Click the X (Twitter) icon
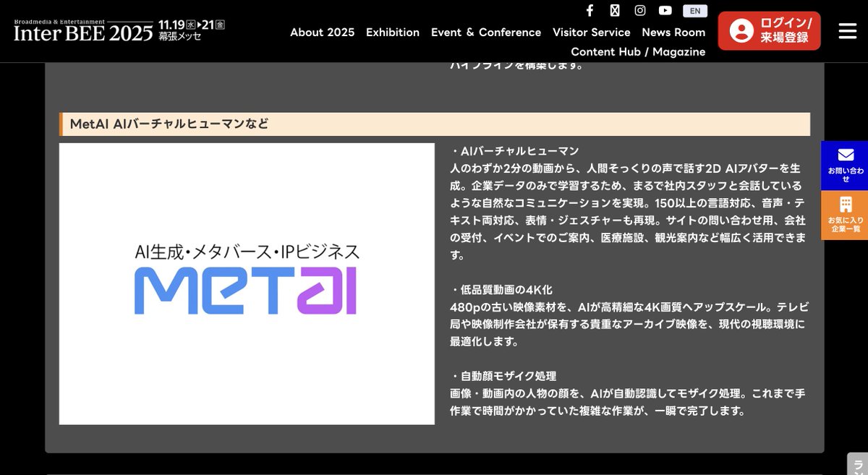This screenshot has height=475, width=868. point(615,10)
